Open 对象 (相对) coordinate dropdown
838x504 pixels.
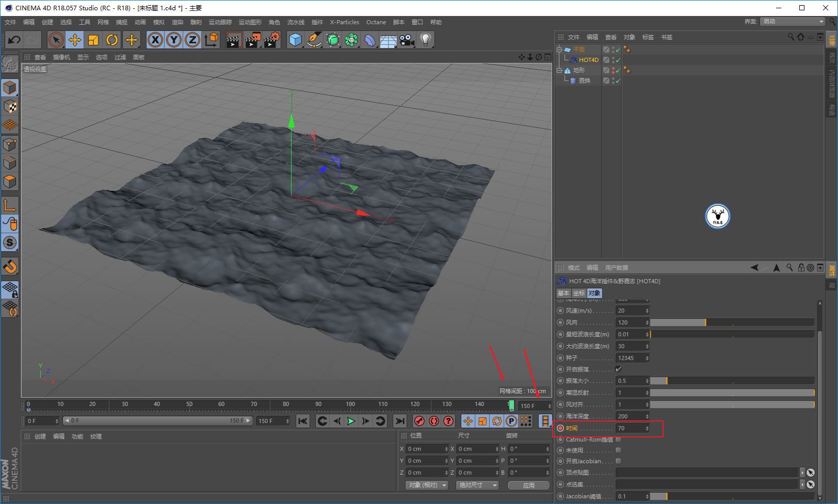tap(426, 485)
